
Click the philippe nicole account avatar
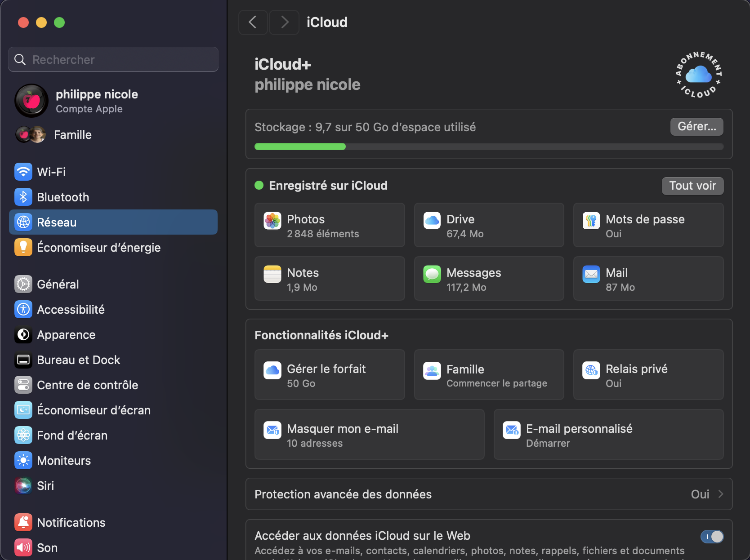(x=31, y=101)
